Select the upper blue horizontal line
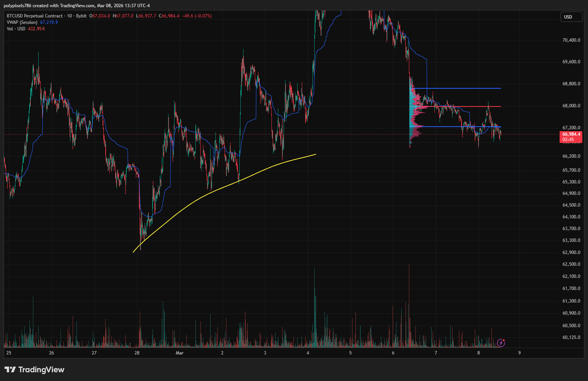 pos(456,88)
